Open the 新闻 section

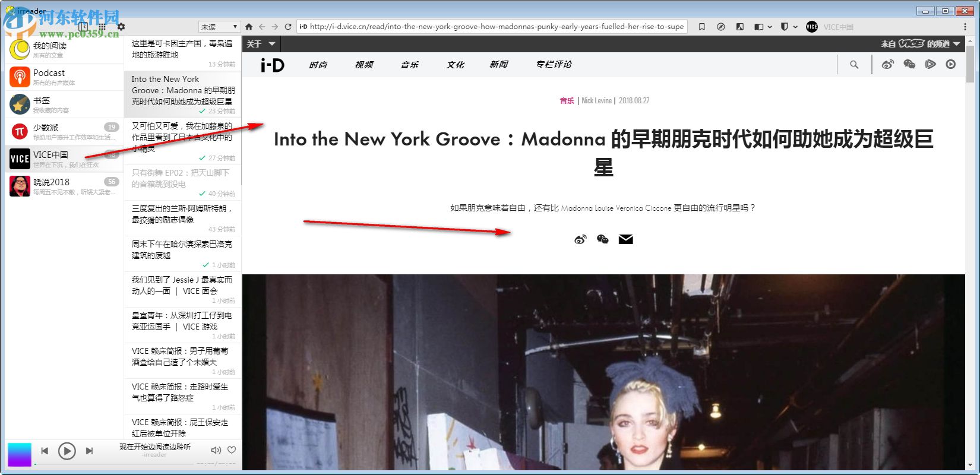tap(499, 65)
